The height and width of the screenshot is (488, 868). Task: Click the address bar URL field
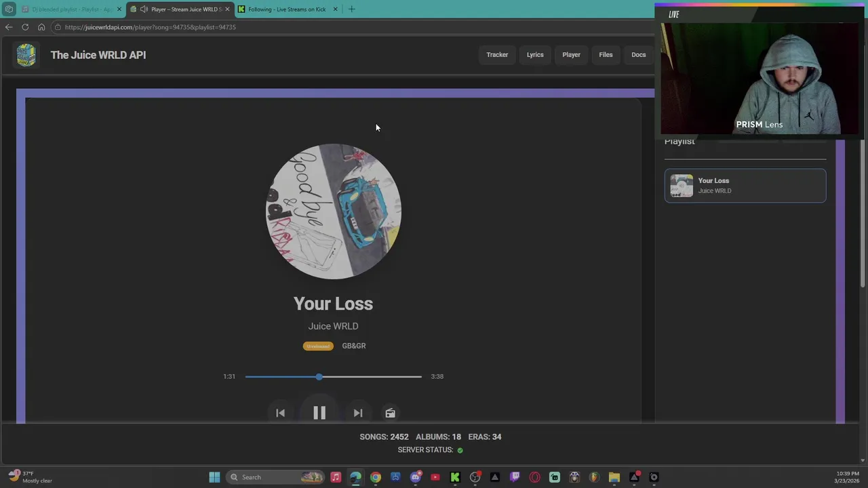tap(353, 27)
